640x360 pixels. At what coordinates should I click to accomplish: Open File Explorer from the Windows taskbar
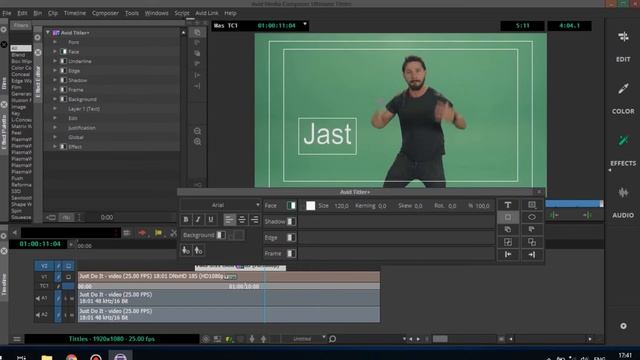(x=47, y=358)
